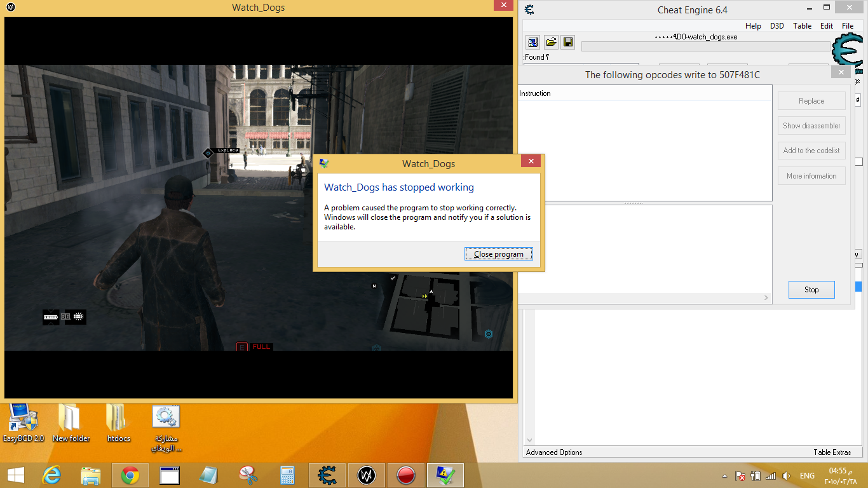Show hidden system tray icons
This screenshot has height=488, width=868.
(x=725, y=476)
